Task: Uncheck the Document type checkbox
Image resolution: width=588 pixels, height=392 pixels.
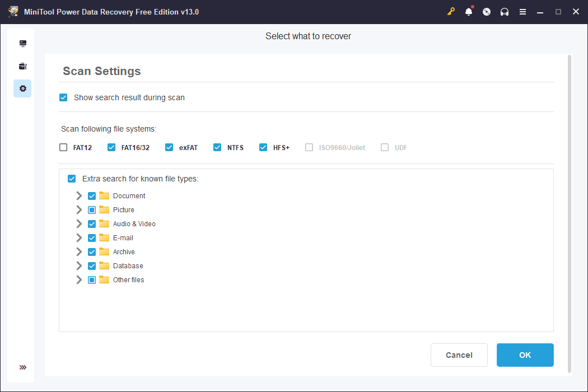Action: (x=92, y=196)
